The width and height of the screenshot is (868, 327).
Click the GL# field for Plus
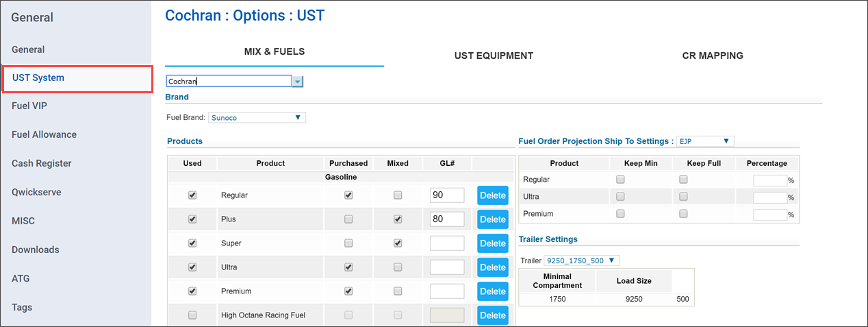pos(446,219)
